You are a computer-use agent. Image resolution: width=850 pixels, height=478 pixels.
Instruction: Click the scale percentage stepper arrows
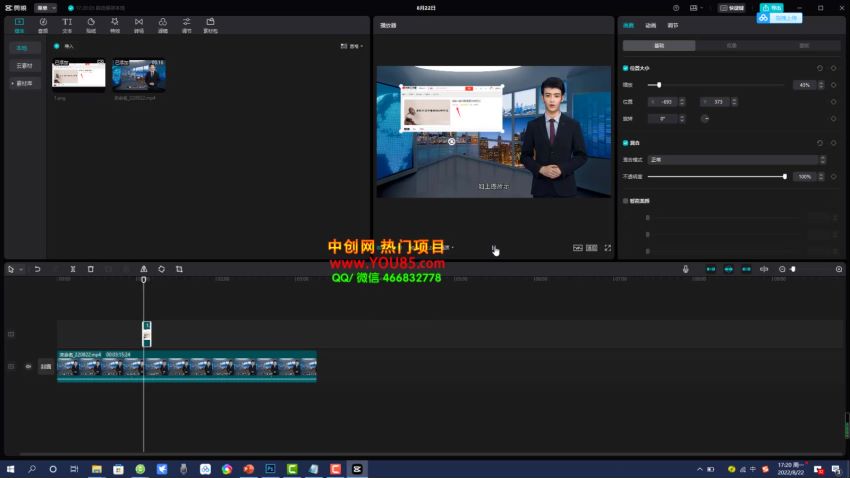click(821, 85)
